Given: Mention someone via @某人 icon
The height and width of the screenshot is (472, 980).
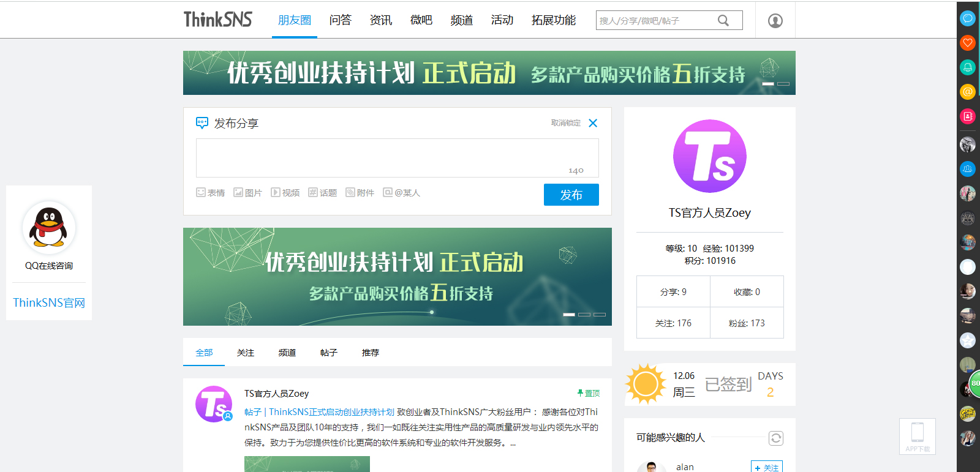Looking at the screenshot, I should pyautogui.click(x=402, y=193).
